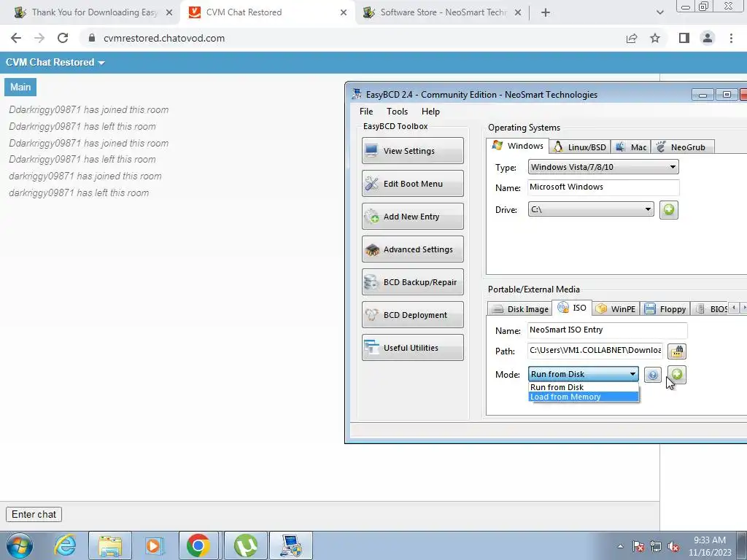Viewport: 747px width, 560px height.
Task: Expand the Windows Type dropdown
Action: [x=603, y=167]
